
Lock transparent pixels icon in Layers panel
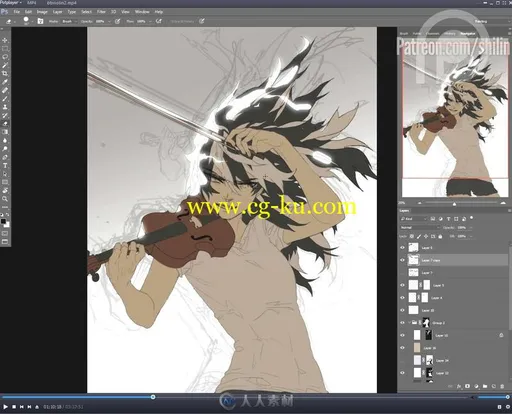[412, 236]
